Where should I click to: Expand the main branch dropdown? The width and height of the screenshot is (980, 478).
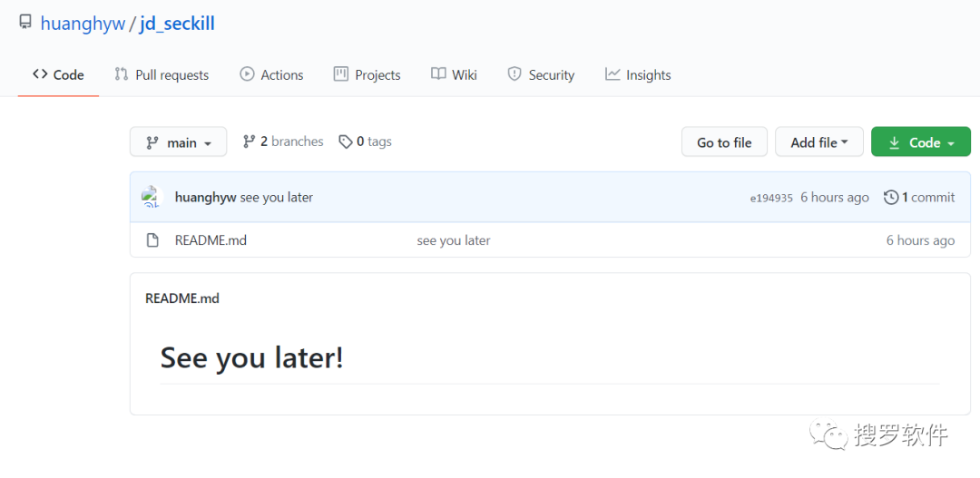click(178, 141)
